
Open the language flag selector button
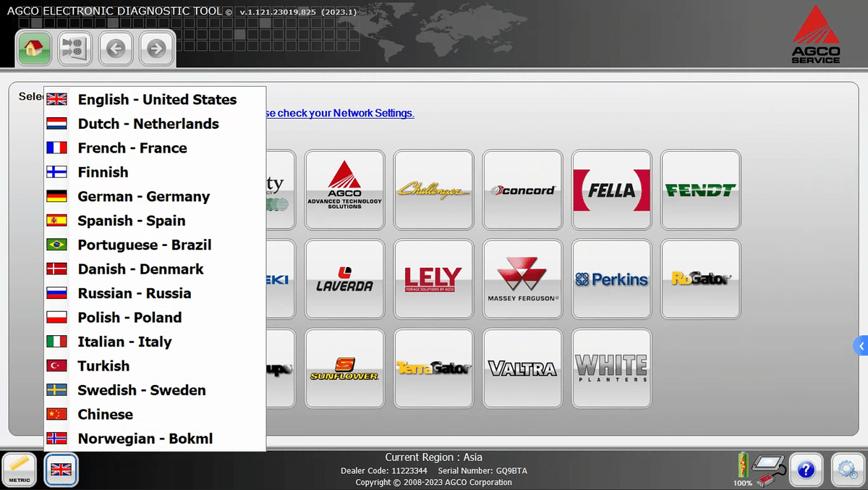[x=61, y=470]
